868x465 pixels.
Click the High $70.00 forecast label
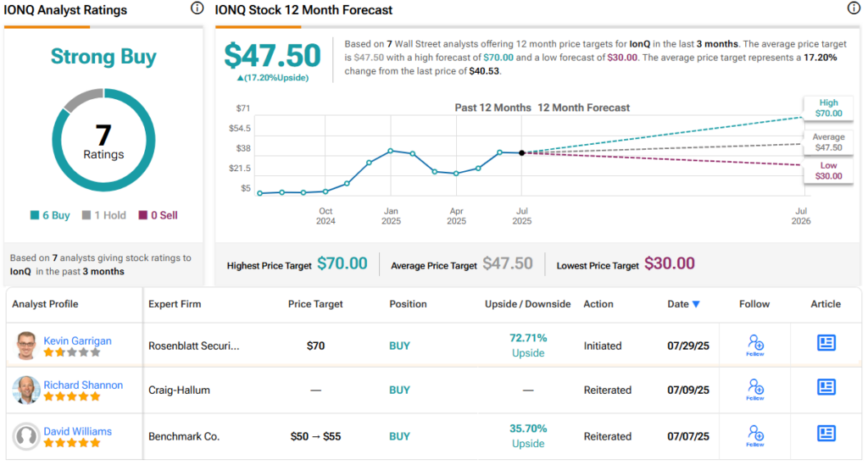point(828,108)
